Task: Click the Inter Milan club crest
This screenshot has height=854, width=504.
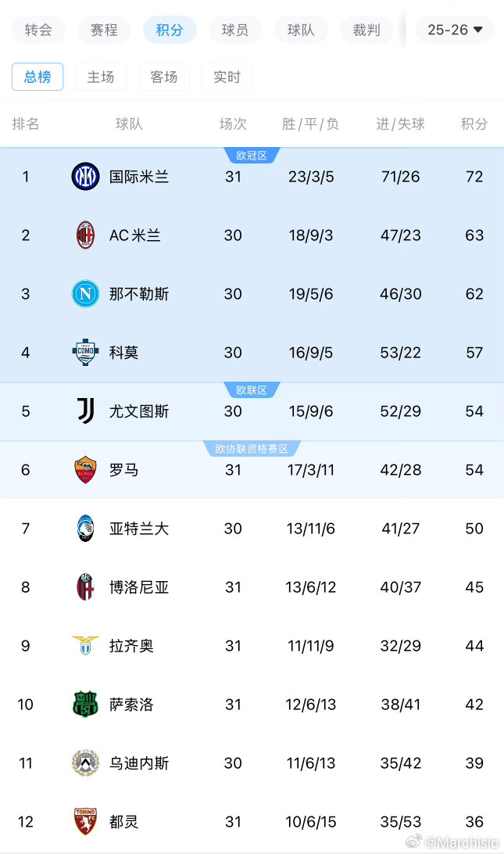Action: pos(85,176)
